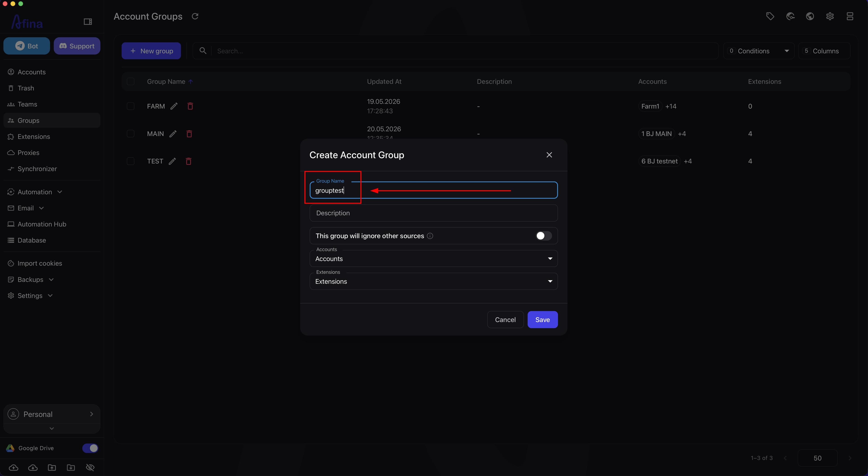Click the New group button
Screen dimensions: 868x476
[151, 51]
